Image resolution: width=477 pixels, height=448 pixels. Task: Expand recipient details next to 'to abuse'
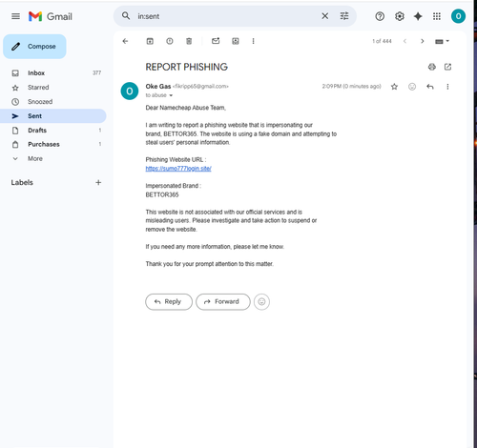[x=171, y=95]
